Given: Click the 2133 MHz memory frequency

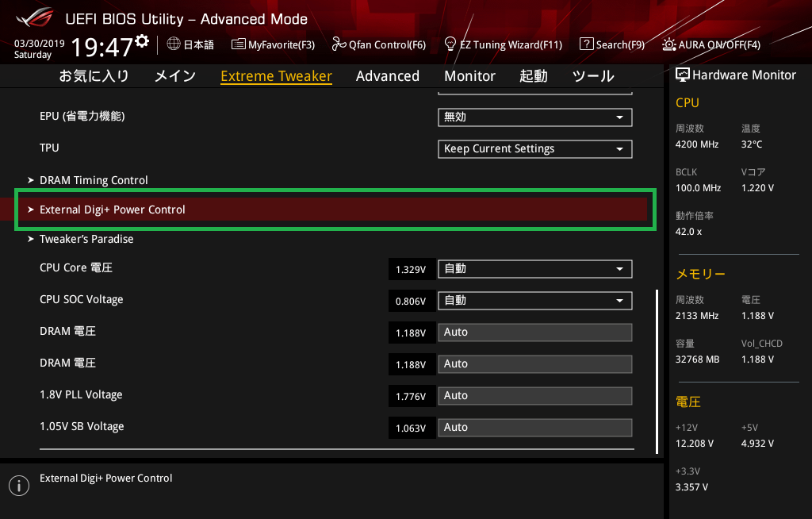Looking at the screenshot, I should click(x=697, y=315).
